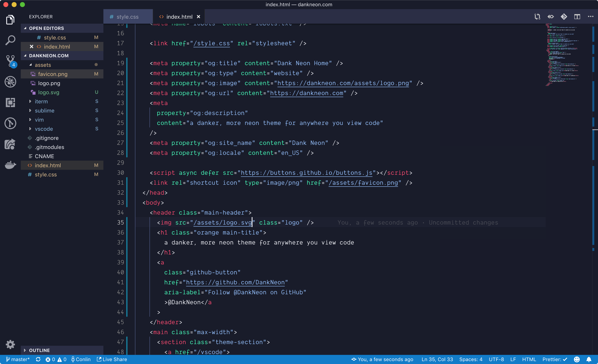Open the Docker view in activity bar
Image resolution: width=598 pixels, height=364 pixels.
click(10, 165)
